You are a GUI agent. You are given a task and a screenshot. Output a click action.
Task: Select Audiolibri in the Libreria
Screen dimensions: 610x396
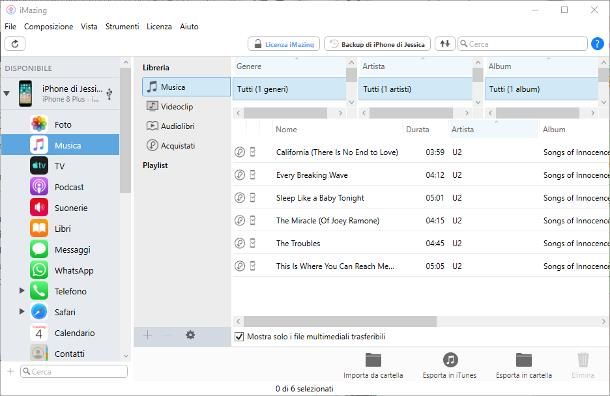tap(186, 126)
